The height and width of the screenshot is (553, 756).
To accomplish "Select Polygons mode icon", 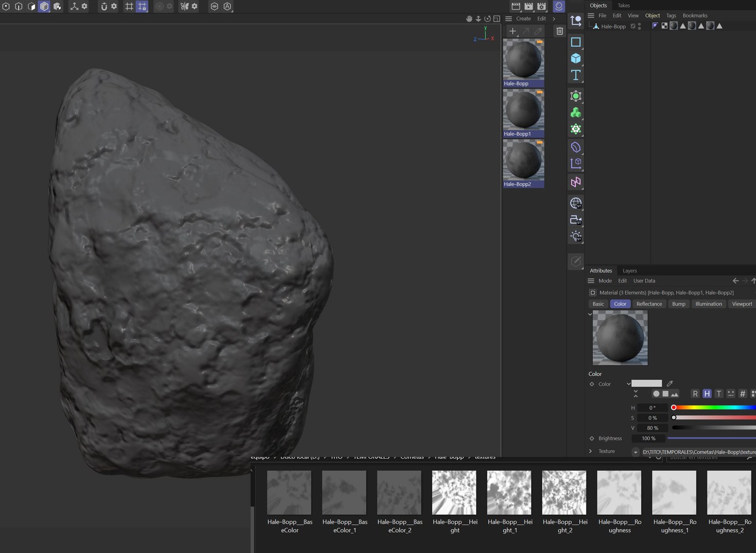I will click(32, 7).
